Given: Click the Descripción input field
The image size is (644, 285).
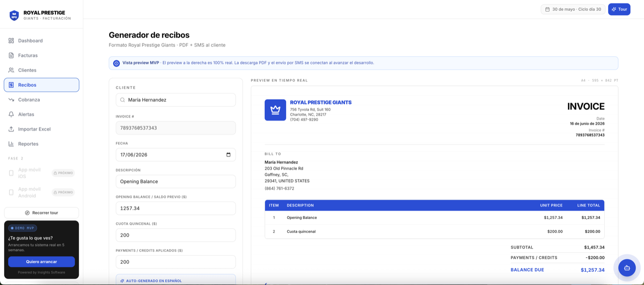Looking at the screenshot, I should (x=176, y=182).
